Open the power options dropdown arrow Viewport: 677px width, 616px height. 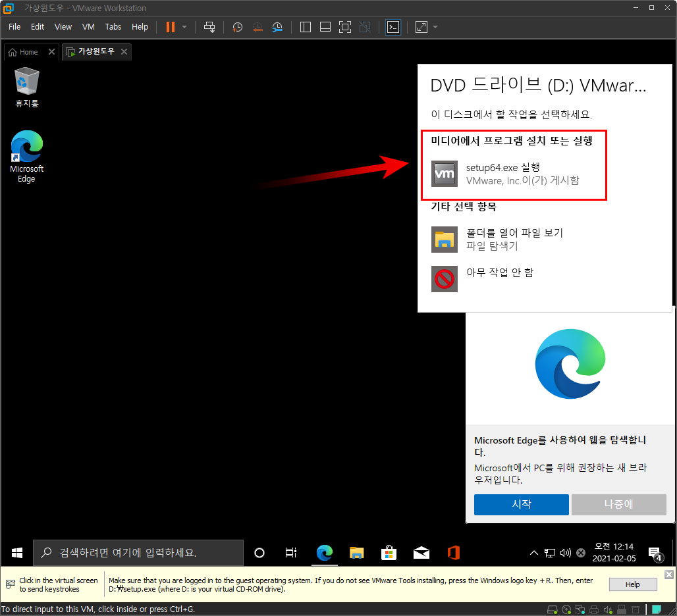coord(184,27)
